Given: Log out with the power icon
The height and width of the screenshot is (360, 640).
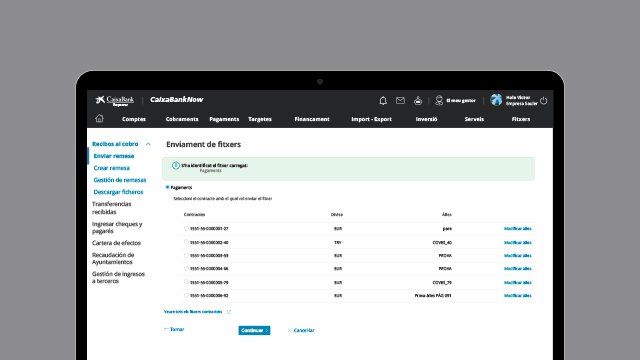Looking at the screenshot, I should tap(544, 101).
